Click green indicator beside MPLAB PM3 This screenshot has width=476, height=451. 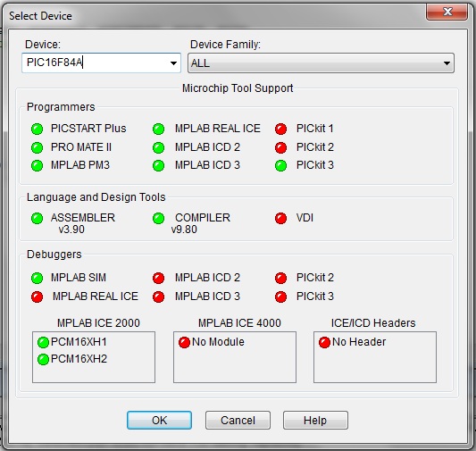click(37, 166)
